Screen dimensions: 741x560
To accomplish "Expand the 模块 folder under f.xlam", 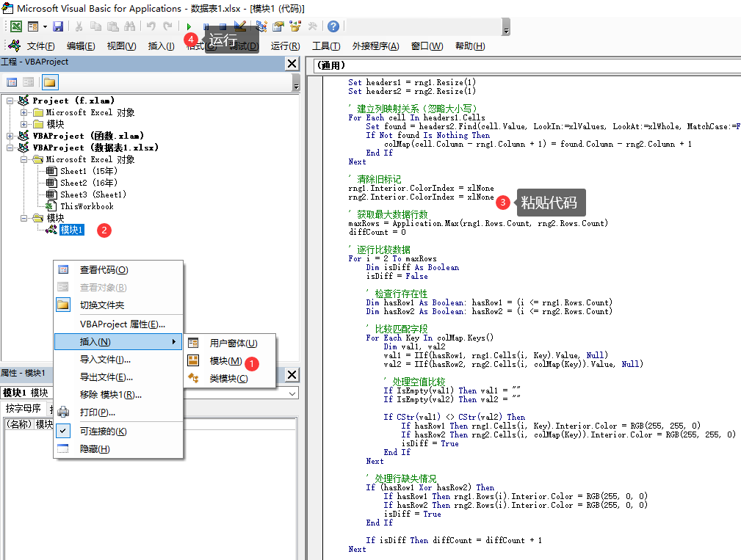I will 24,124.
